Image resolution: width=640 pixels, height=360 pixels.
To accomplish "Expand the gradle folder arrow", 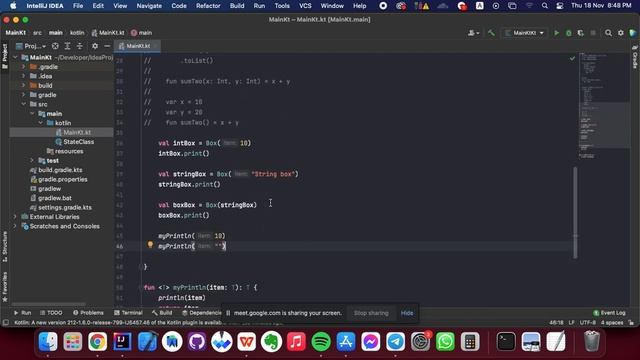I will (23, 95).
